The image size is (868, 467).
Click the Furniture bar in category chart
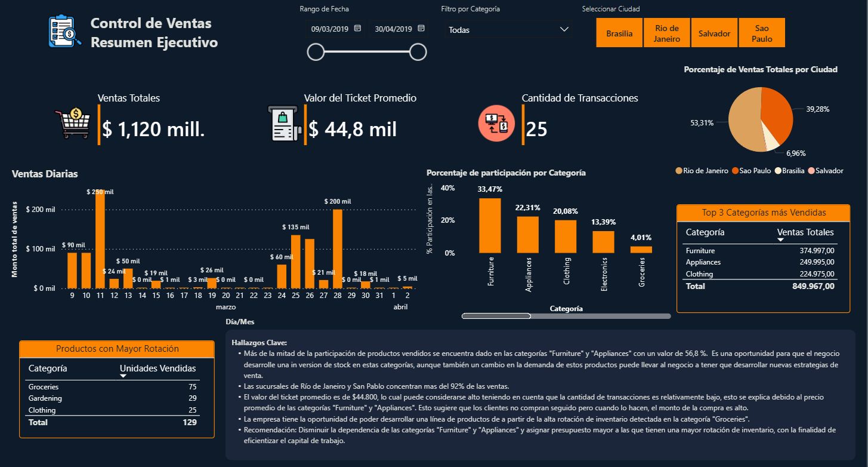click(x=490, y=226)
